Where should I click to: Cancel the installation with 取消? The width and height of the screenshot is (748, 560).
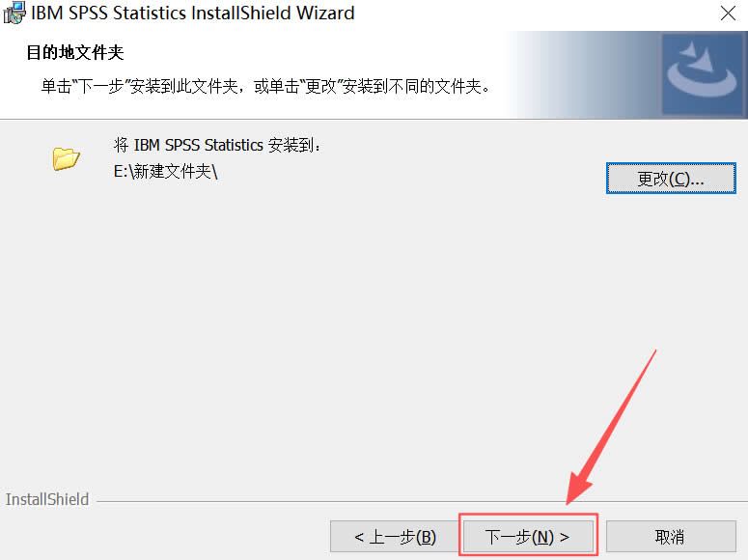point(671,536)
